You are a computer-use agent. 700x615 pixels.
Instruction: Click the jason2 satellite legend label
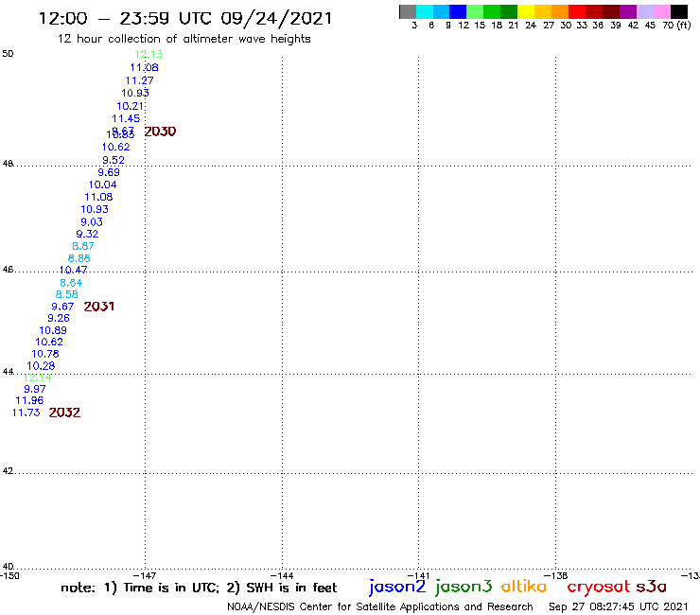click(x=397, y=587)
